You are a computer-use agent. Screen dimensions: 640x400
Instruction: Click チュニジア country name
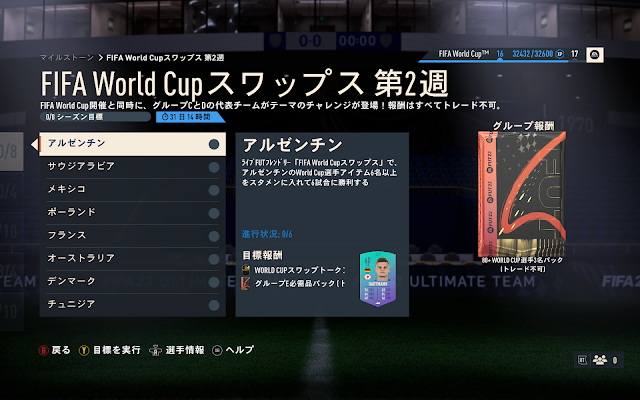point(71,304)
